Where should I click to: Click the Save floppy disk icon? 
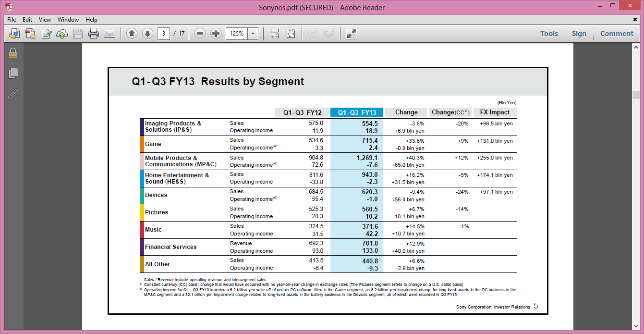tap(78, 34)
